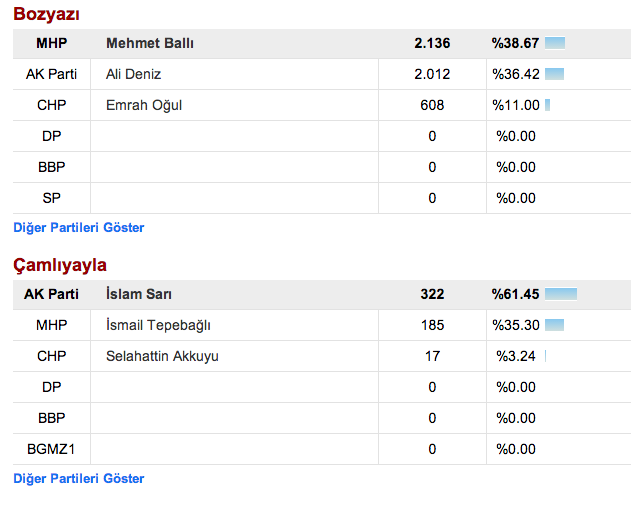Click CHP cell in Selahattin Akkuyu row

(x=52, y=356)
